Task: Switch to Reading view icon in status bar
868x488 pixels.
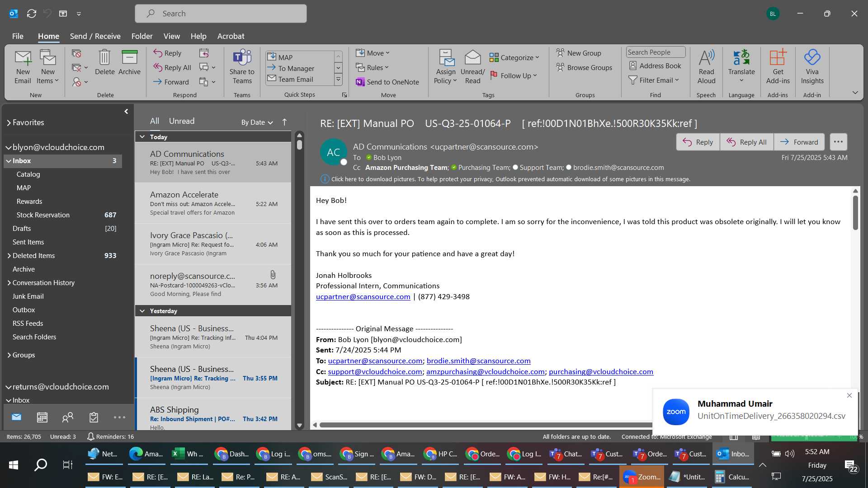Action: [756, 437]
